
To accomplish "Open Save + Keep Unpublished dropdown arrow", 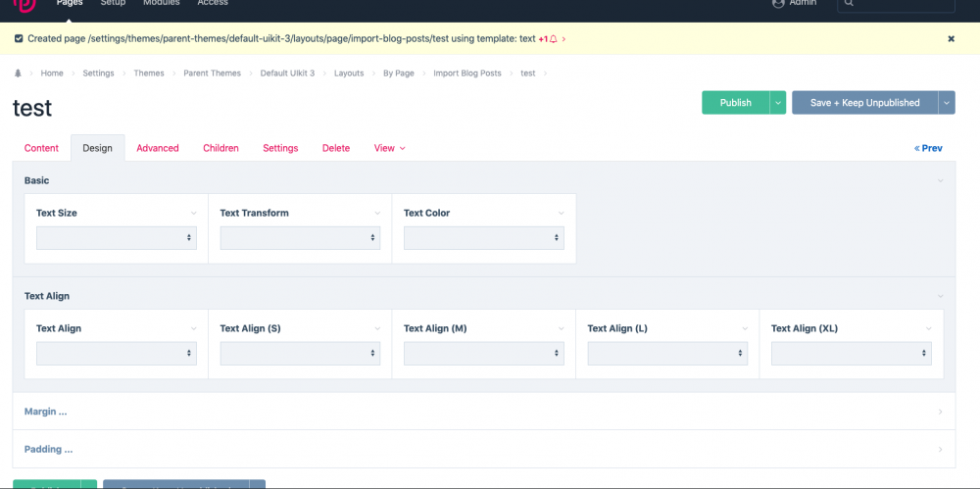I will [947, 103].
